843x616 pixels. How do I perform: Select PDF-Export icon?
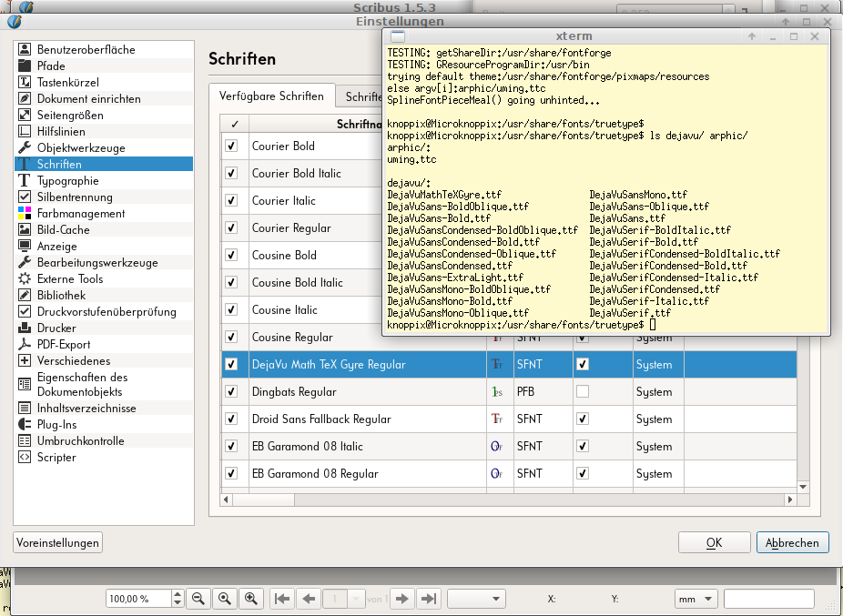25,345
